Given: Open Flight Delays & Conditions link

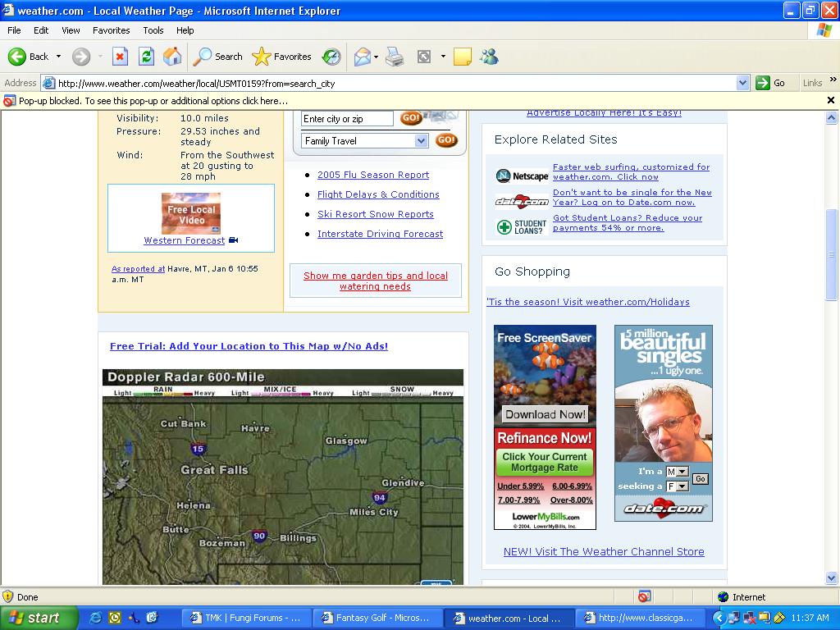Looking at the screenshot, I should [x=378, y=194].
